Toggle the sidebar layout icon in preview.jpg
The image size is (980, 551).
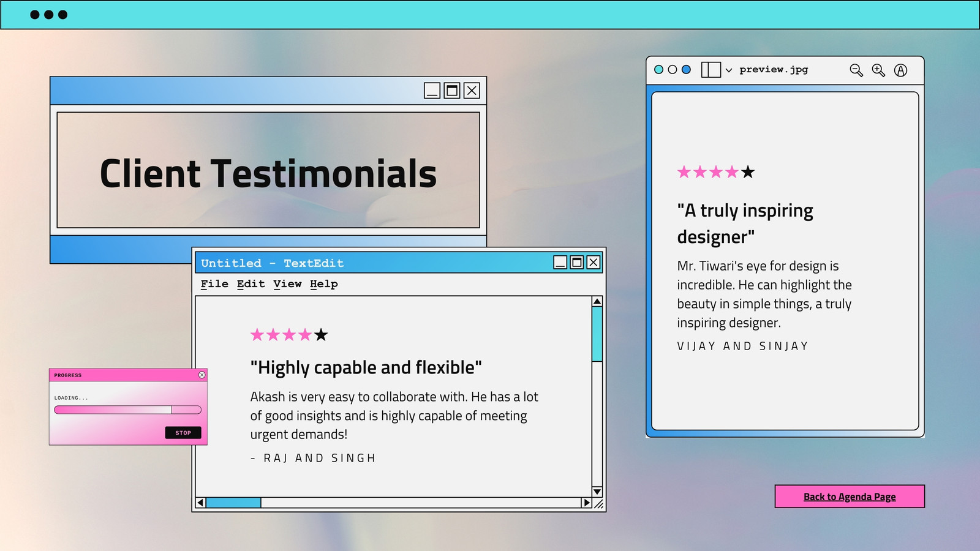(x=710, y=70)
